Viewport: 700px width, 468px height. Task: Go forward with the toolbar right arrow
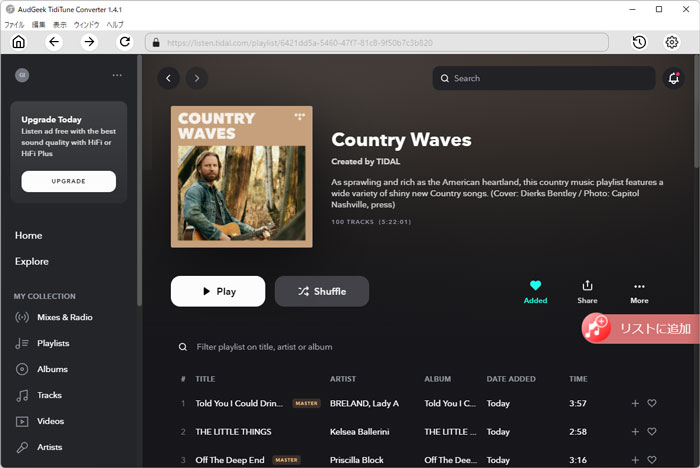click(x=89, y=42)
